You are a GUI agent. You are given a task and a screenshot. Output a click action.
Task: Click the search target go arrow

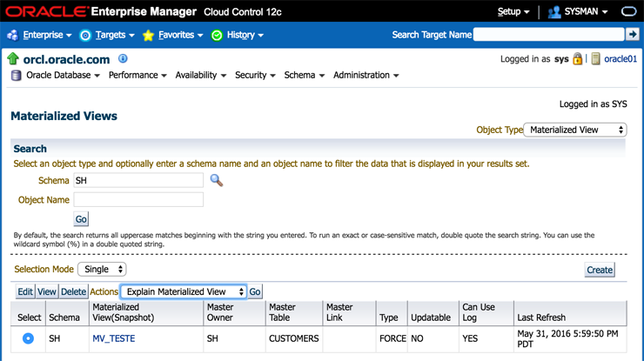(x=632, y=35)
